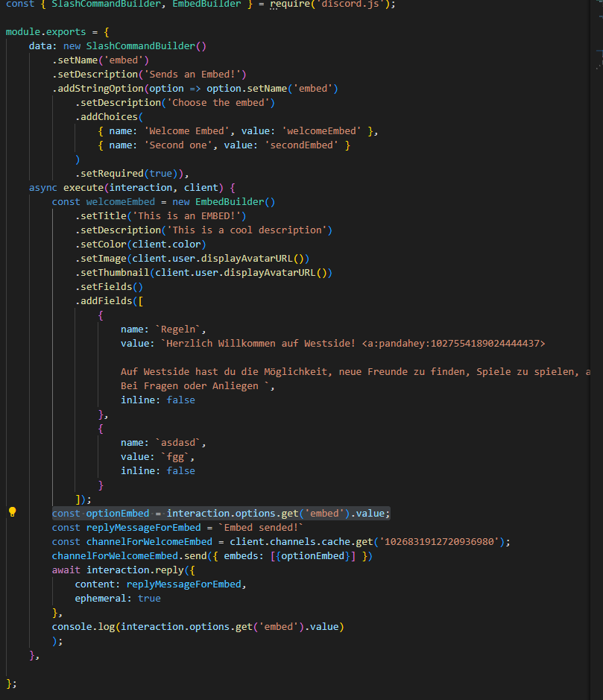This screenshot has width=603, height=700.
Task: Click 'Embed sended!' template string
Action: coord(261,528)
